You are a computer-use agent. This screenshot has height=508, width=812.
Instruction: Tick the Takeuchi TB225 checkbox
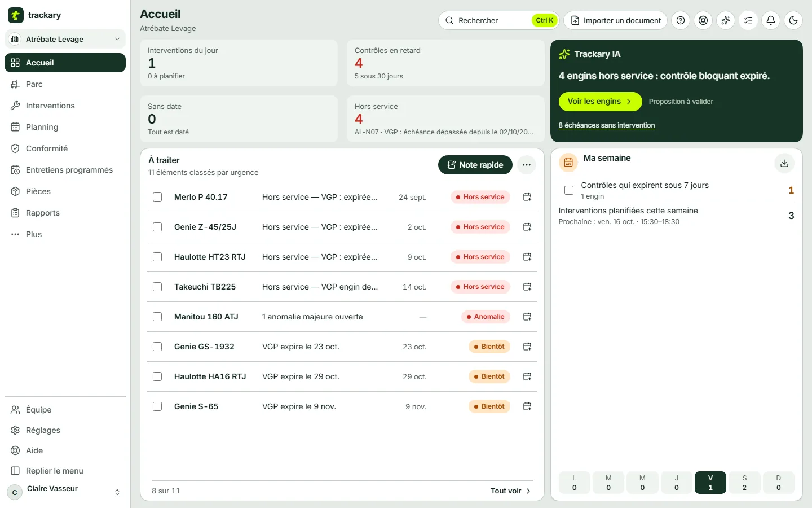pos(157,287)
